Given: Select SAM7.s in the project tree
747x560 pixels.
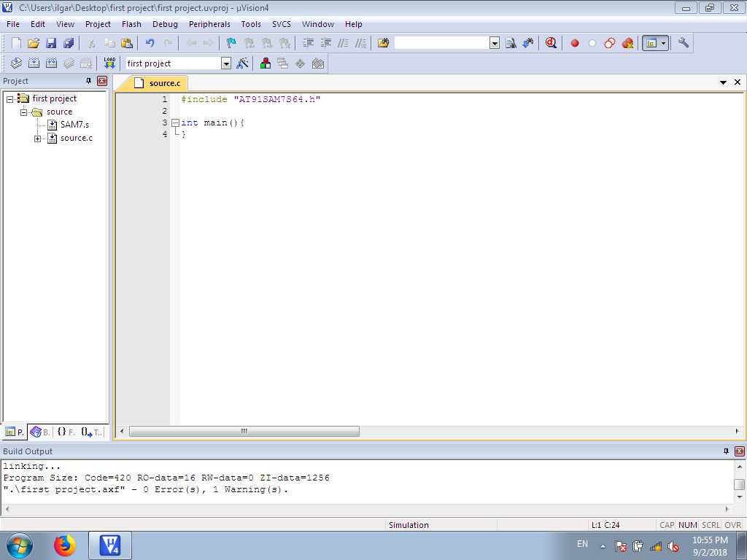Looking at the screenshot, I should coord(74,125).
